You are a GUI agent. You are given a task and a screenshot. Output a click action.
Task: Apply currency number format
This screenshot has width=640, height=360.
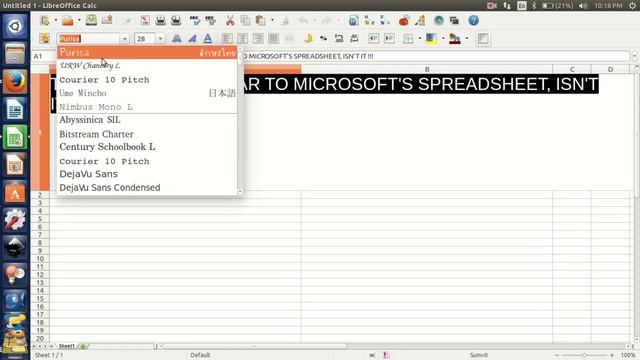pos(308,39)
